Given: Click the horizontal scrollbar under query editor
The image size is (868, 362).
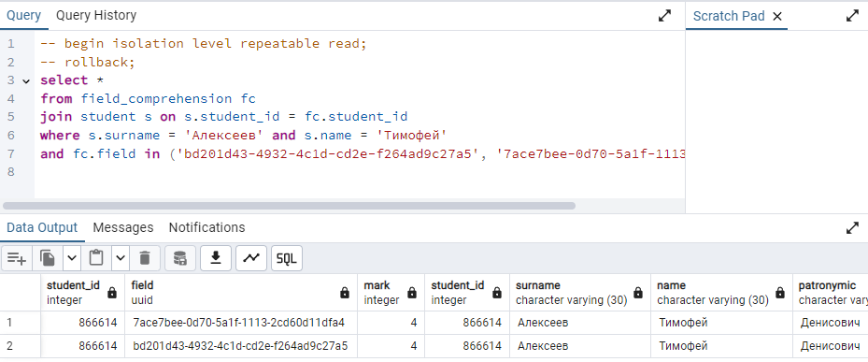Looking at the screenshot, I should (289, 205).
